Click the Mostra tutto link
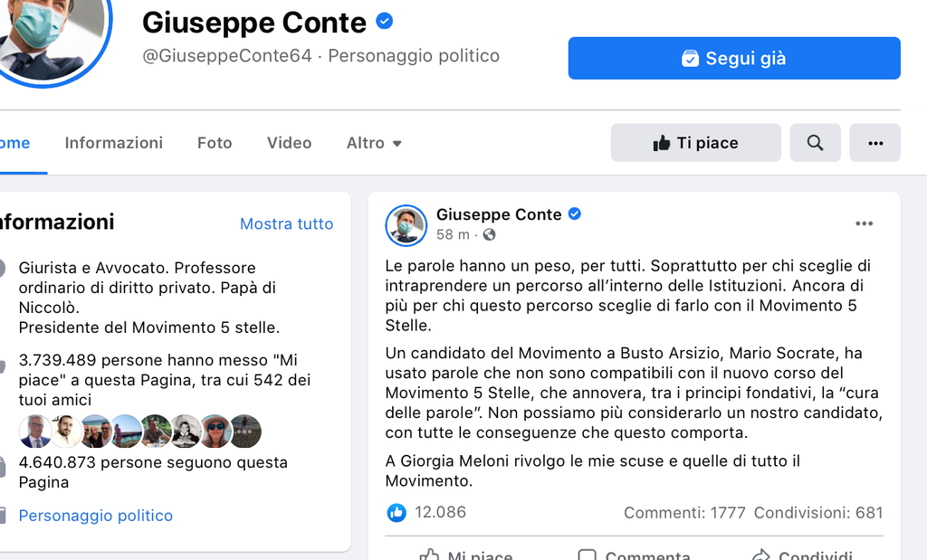 click(x=286, y=223)
